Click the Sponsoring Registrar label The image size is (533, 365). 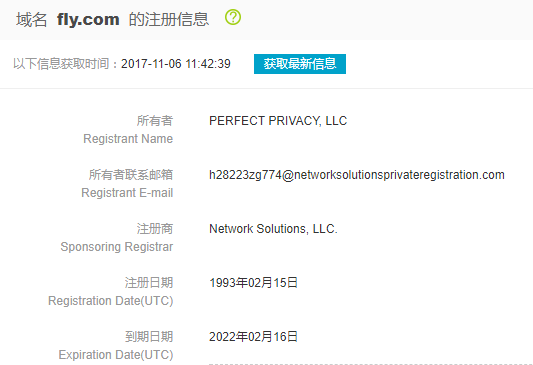(x=117, y=247)
